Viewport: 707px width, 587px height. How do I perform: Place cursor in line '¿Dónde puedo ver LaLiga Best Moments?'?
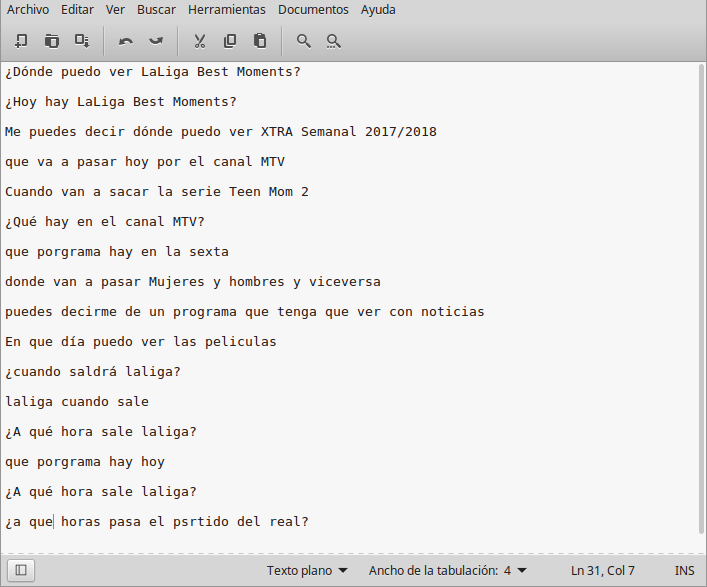point(153,72)
